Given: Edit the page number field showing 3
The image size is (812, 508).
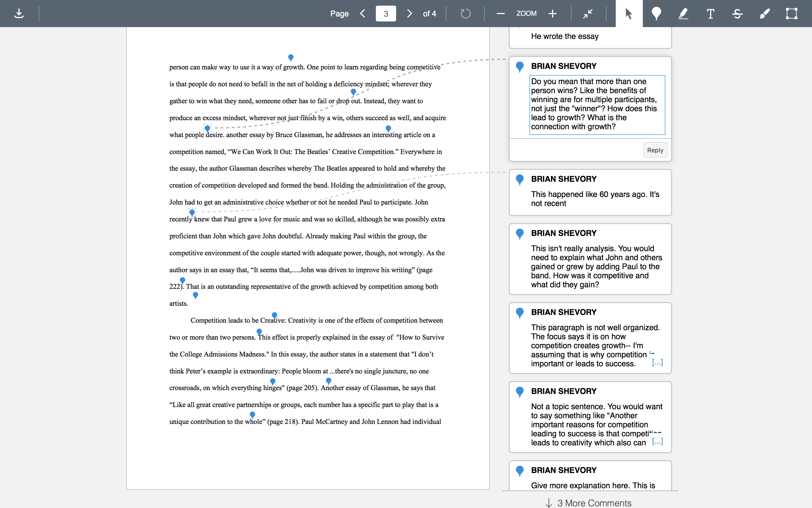Looking at the screenshot, I should (386, 14).
